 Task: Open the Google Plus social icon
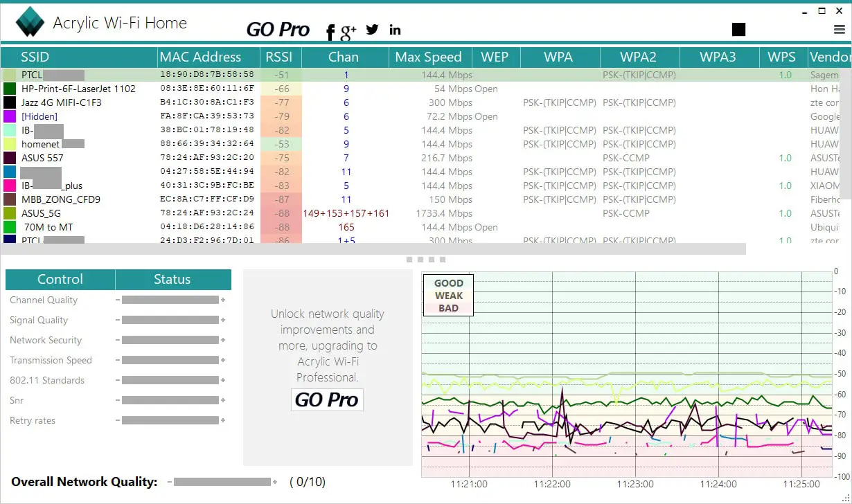[x=348, y=30]
